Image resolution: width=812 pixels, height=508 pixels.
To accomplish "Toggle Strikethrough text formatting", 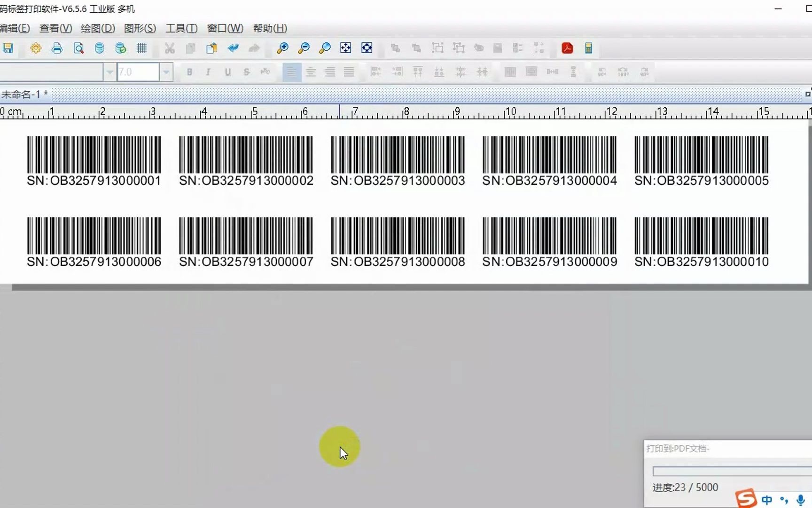I will [246, 72].
